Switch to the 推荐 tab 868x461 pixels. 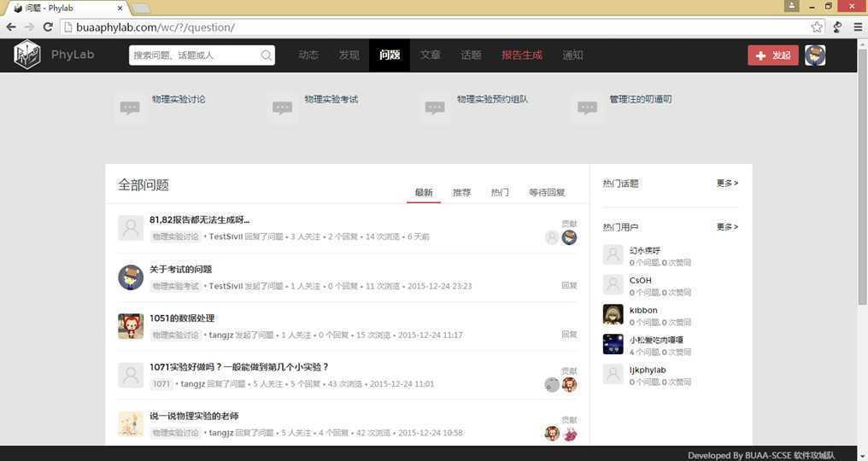coord(461,193)
